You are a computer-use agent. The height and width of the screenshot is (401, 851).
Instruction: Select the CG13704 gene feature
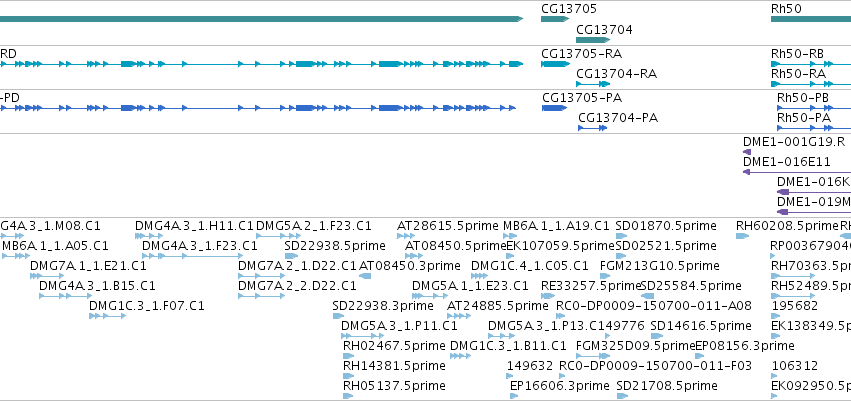[x=593, y=40]
